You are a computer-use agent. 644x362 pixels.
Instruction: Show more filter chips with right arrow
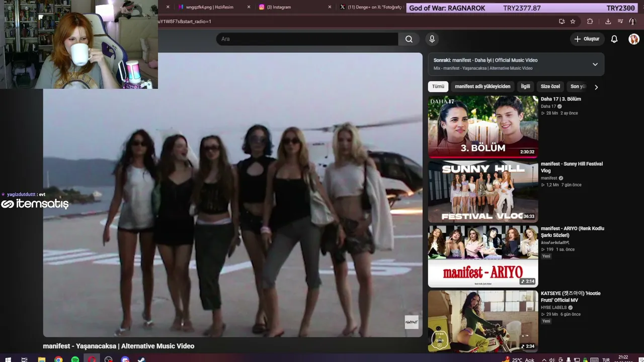coord(596,87)
